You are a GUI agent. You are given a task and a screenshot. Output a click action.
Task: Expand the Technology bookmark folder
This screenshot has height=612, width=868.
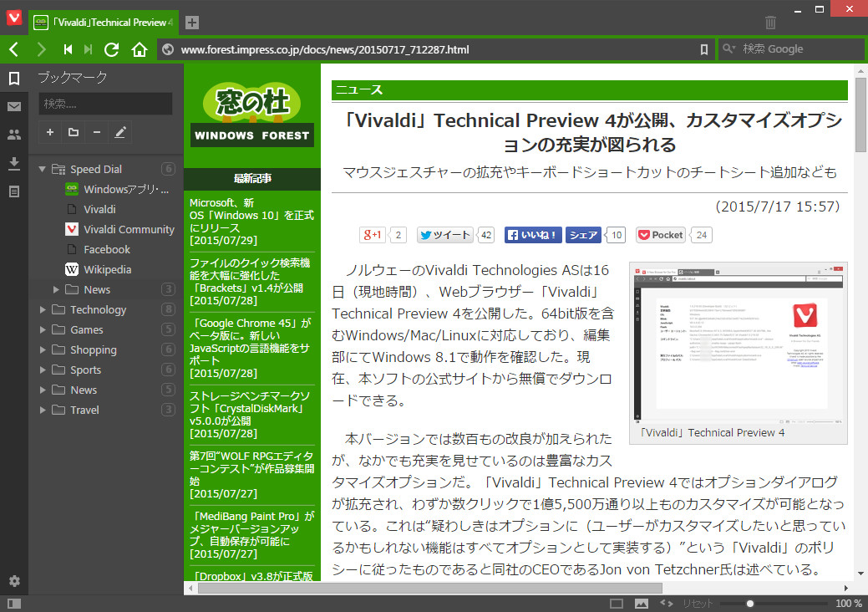41,309
